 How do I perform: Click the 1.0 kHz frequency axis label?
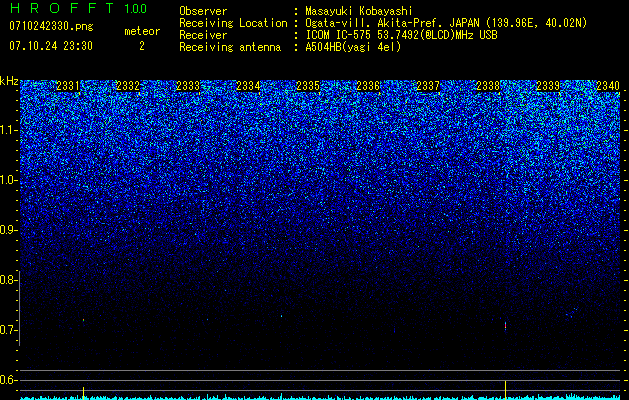8,180
